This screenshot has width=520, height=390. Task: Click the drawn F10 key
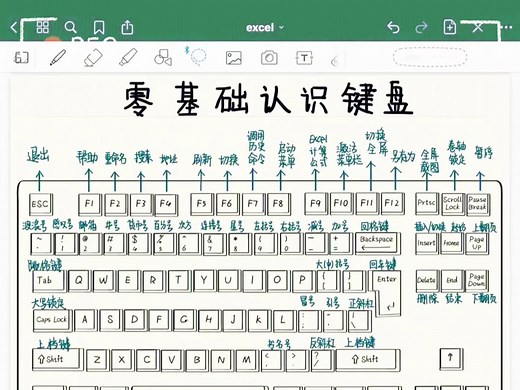[x=341, y=203]
